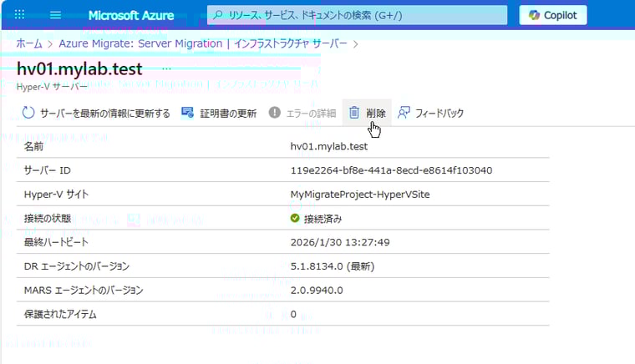
Task: Select MyMigrateProject-HyperVSite value
Action: [360, 195]
